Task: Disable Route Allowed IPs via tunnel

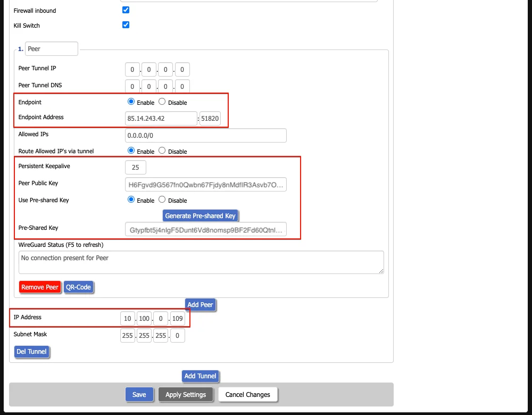Action: tap(162, 151)
